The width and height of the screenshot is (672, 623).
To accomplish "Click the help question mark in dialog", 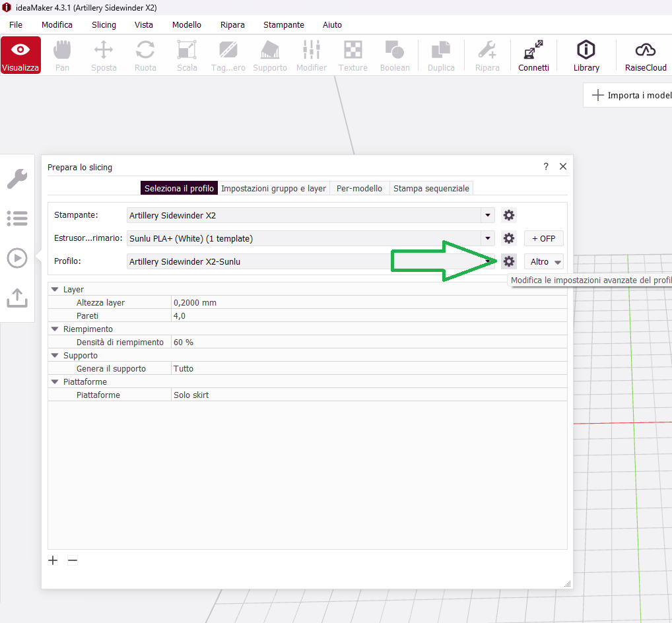I will tap(545, 167).
